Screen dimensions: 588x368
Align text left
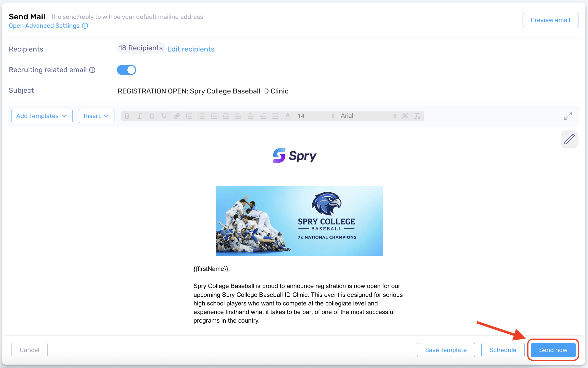pos(238,116)
